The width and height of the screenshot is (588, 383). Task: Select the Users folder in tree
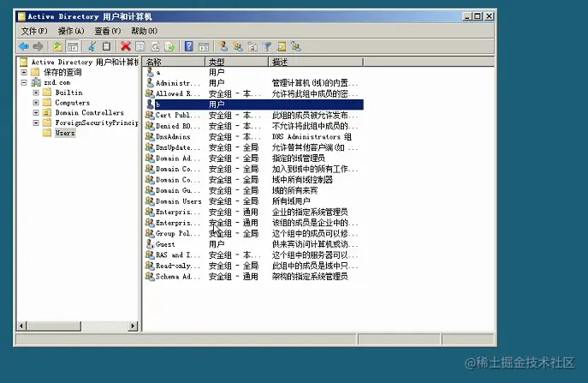click(65, 133)
